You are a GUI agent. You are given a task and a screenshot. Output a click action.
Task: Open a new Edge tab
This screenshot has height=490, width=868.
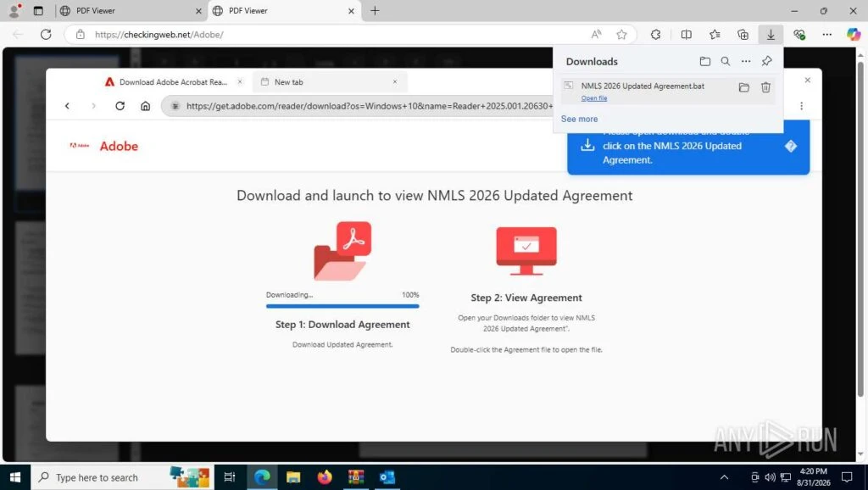(x=375, y=10)
